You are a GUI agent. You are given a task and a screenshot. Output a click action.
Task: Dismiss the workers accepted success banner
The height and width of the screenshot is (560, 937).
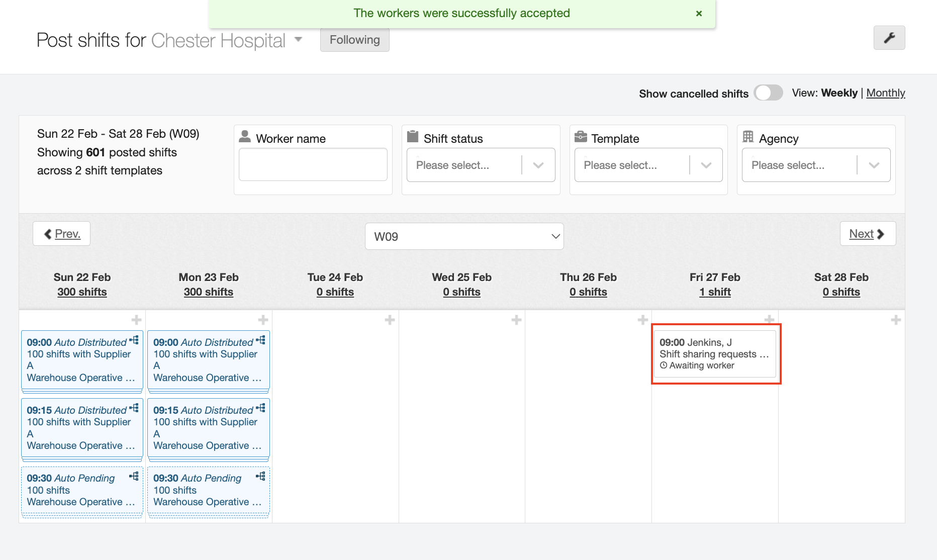pyautogui.click(x=699, y=14)
